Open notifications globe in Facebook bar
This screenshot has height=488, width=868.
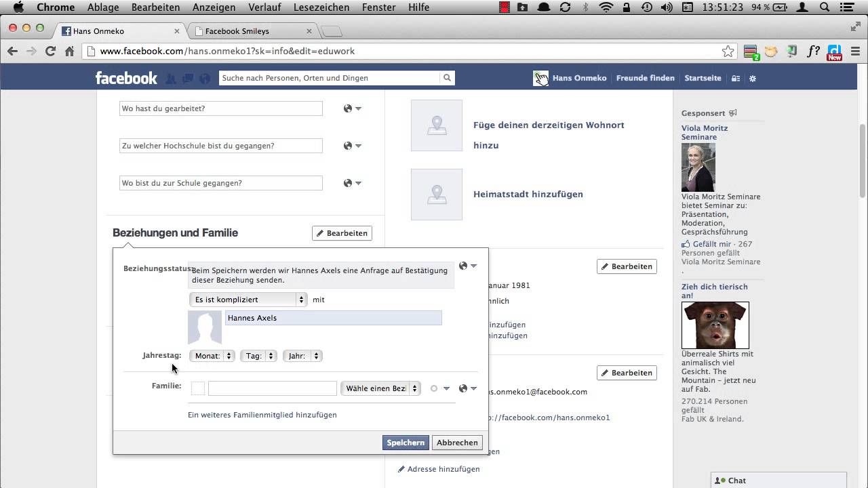(x=205, y=79)
